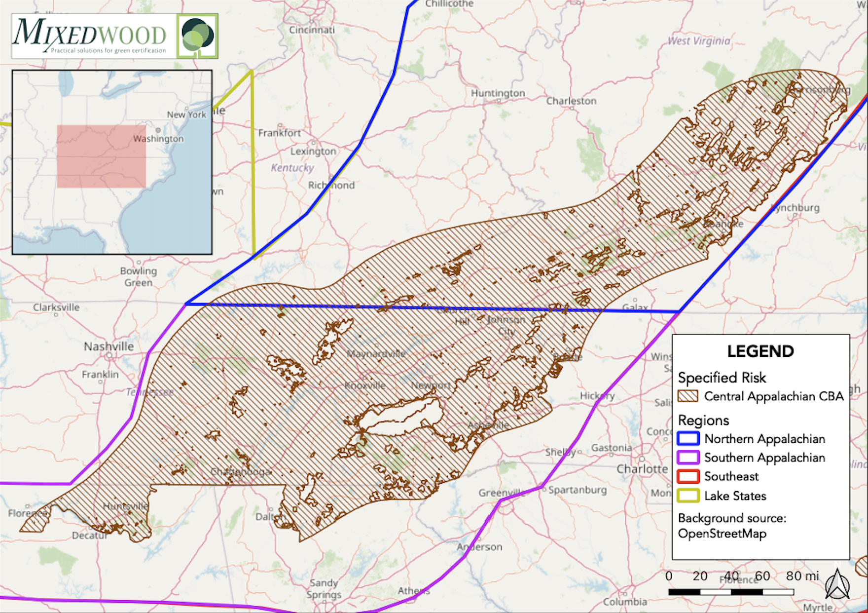Click the Clarksville city label

56,307
